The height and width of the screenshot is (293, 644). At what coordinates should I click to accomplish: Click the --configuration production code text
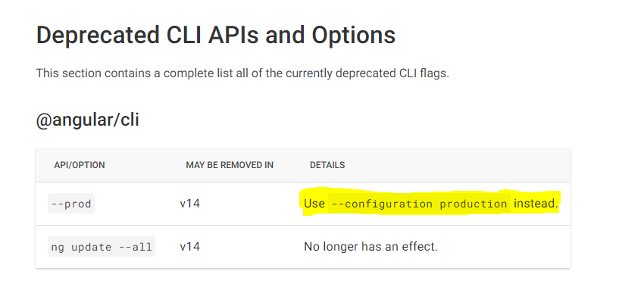click(x=419, y=204)
